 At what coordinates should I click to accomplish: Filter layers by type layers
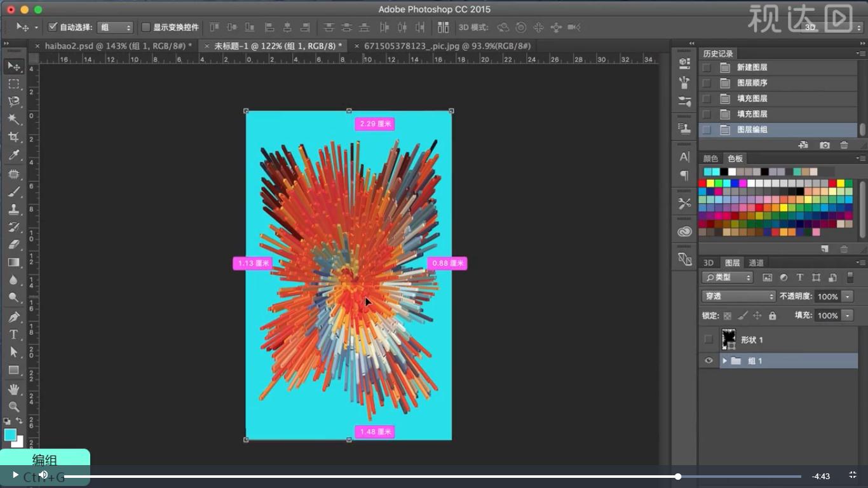pos(800,278)
